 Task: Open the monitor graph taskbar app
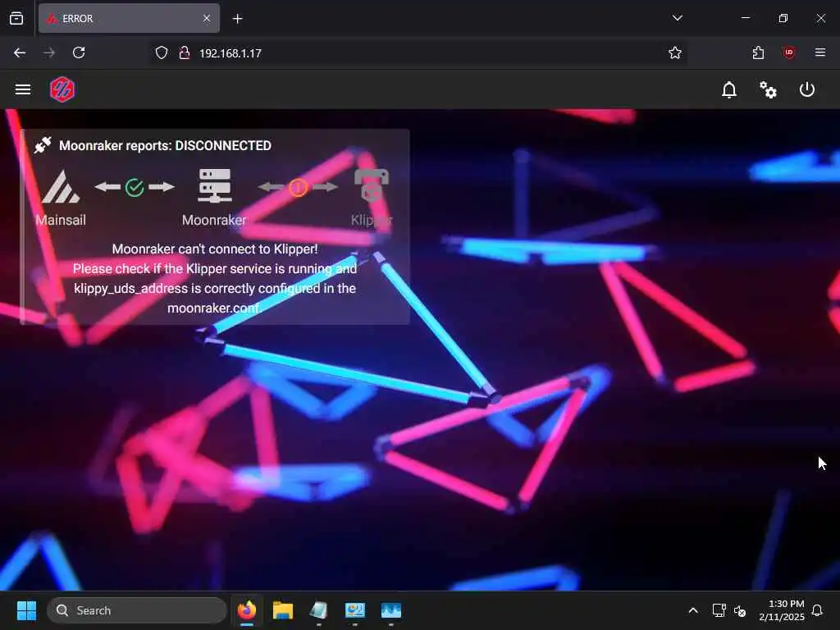click(x=391, y=610)
